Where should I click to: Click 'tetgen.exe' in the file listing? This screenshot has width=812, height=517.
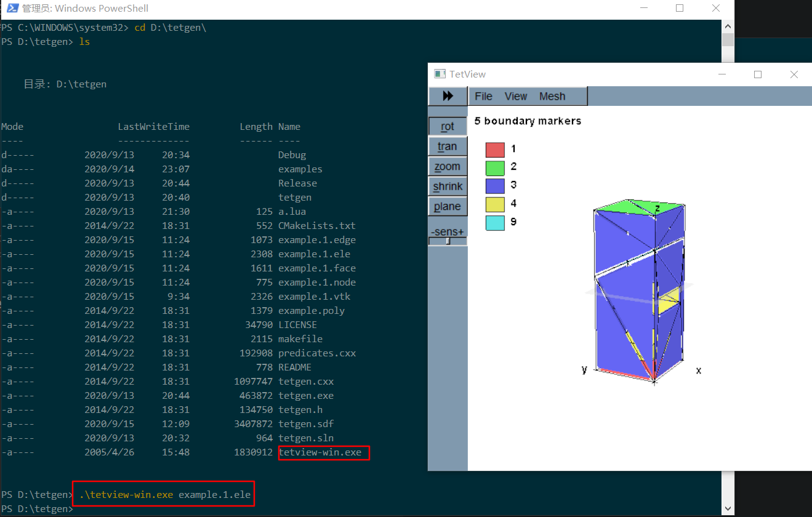(x=306, y=395)
